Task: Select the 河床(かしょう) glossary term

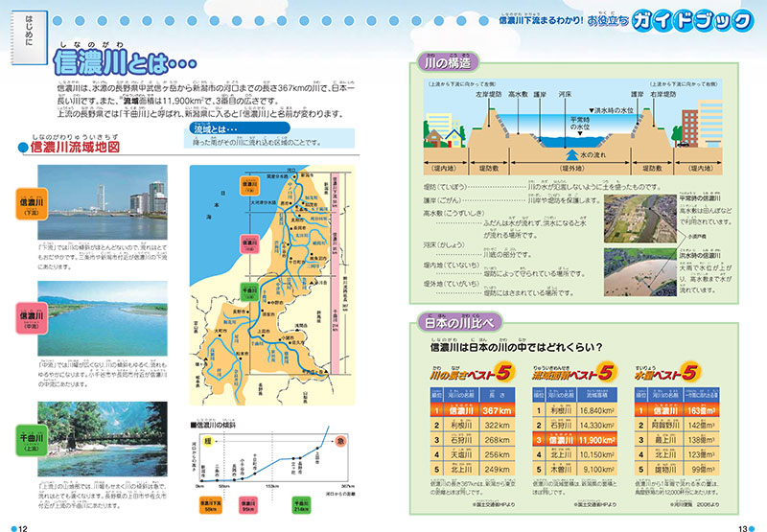Action: (444, 245)
